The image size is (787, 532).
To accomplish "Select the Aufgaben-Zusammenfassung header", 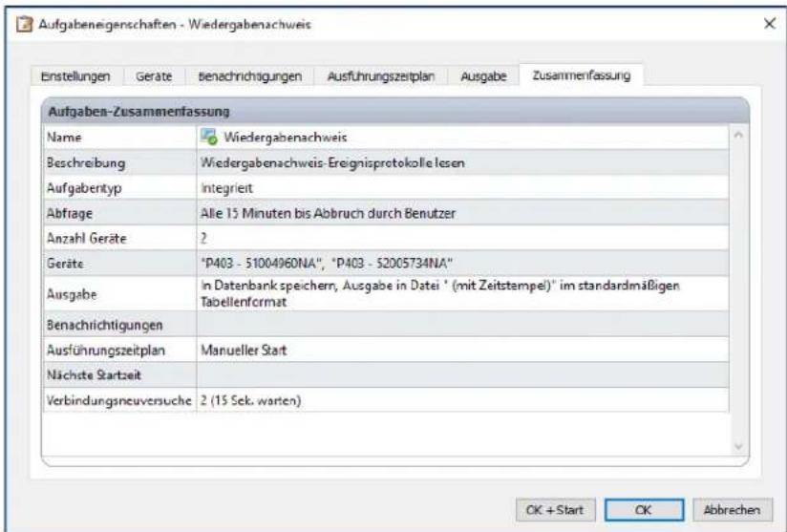I will (x=138, y=112).
